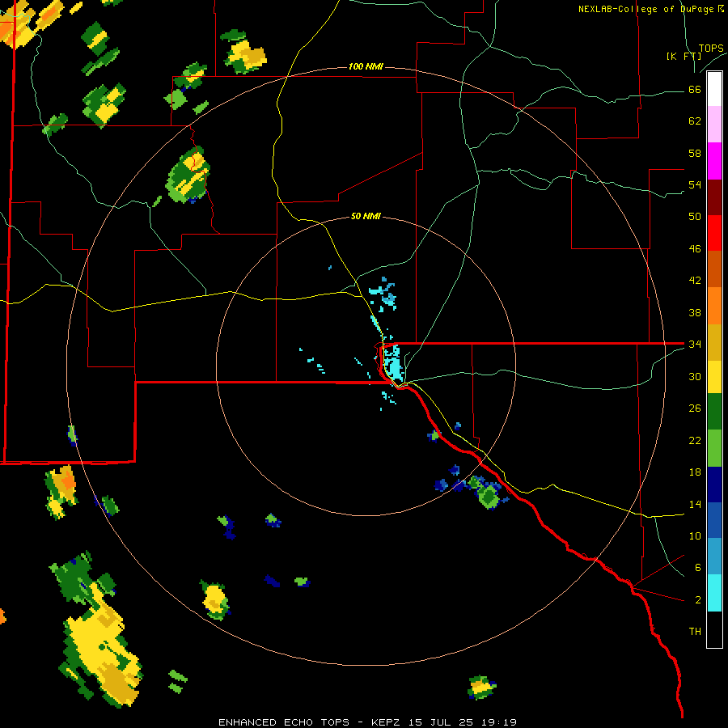Click the light pink legend swatch

[714, 125]
